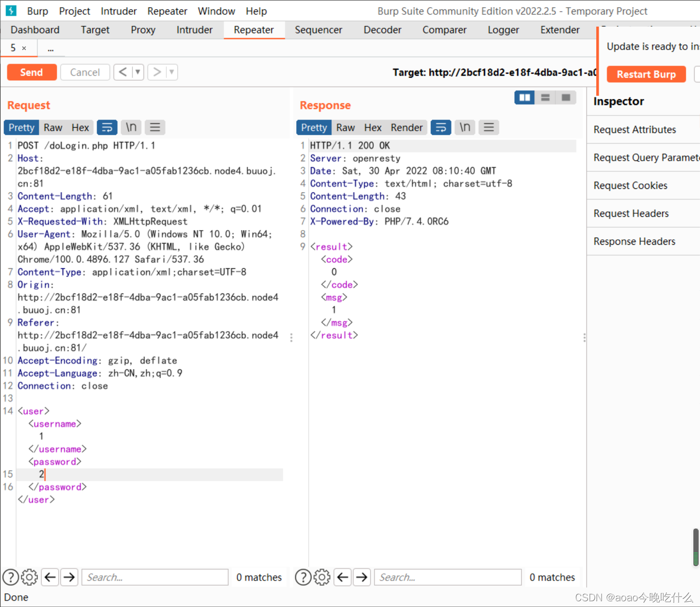This screenshot has height=607, width=700.
Task: Open the Window menu
Action: 216,11
